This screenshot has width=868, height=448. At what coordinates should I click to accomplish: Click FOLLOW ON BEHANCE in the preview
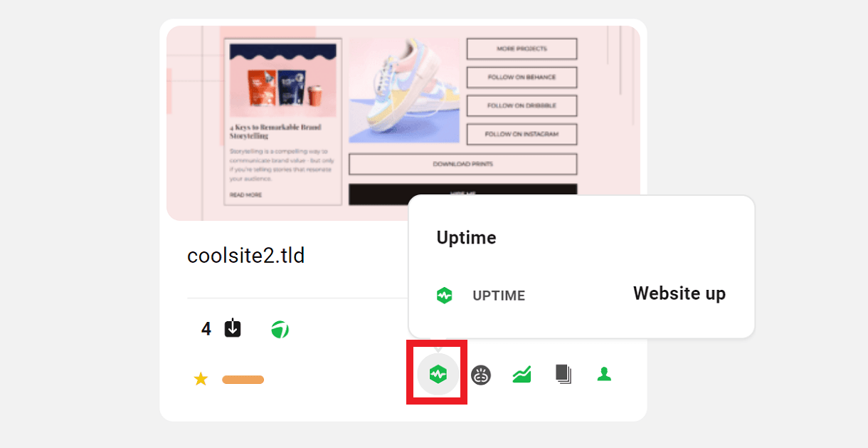(522, 77)
